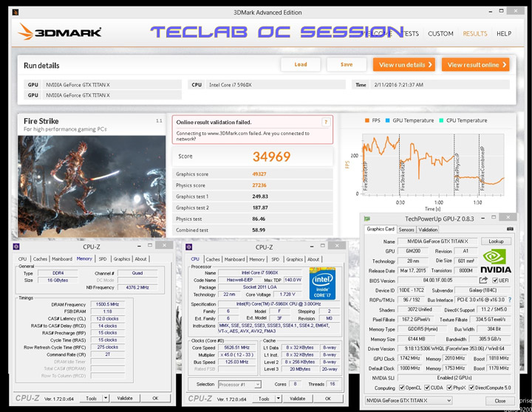This screenshot has width=532, height=412.
Task: Open Tools dropdown arrow in Memory CPU-Z window
Action: pyautogui.click(x=106, y=398)
